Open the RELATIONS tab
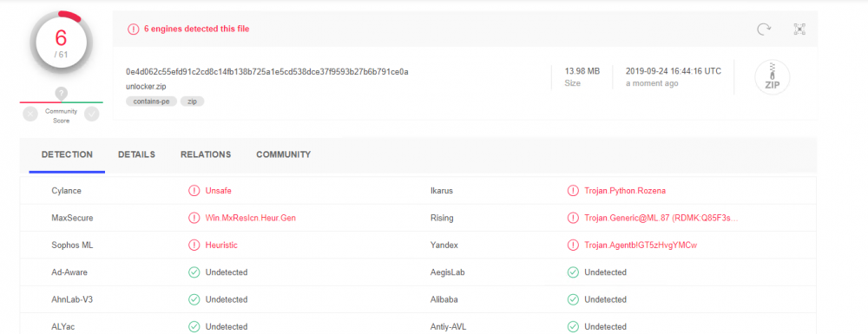Viewport: 868px width, 334px height. tap(206, 154)
